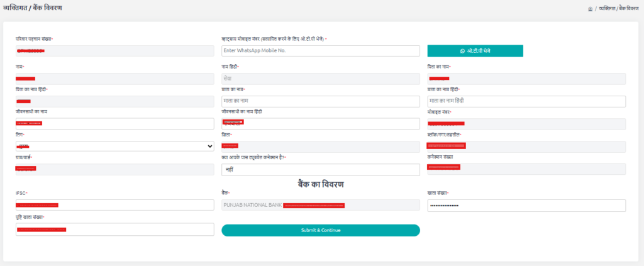The height and width of the screenshot is (266, 644).
Task: Click the परिवार पहचान संख्या field
Action: point(115,50)
